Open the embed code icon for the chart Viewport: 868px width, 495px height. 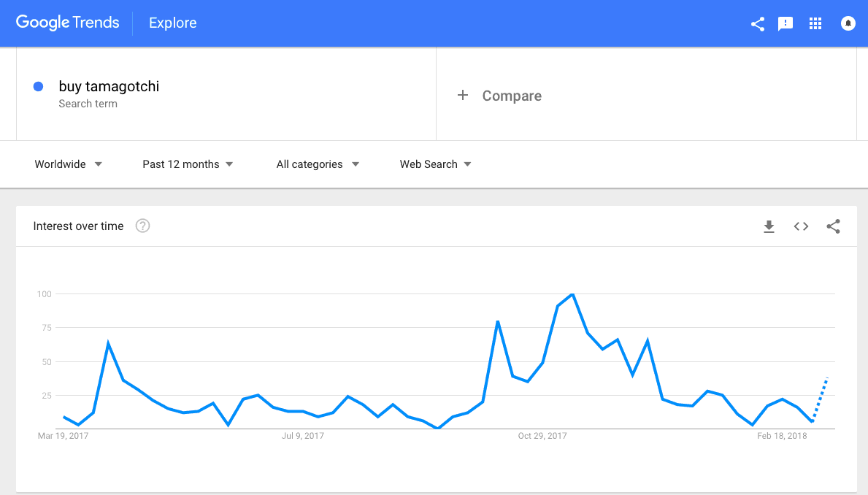pyautogui.click(x=801, y=226)
